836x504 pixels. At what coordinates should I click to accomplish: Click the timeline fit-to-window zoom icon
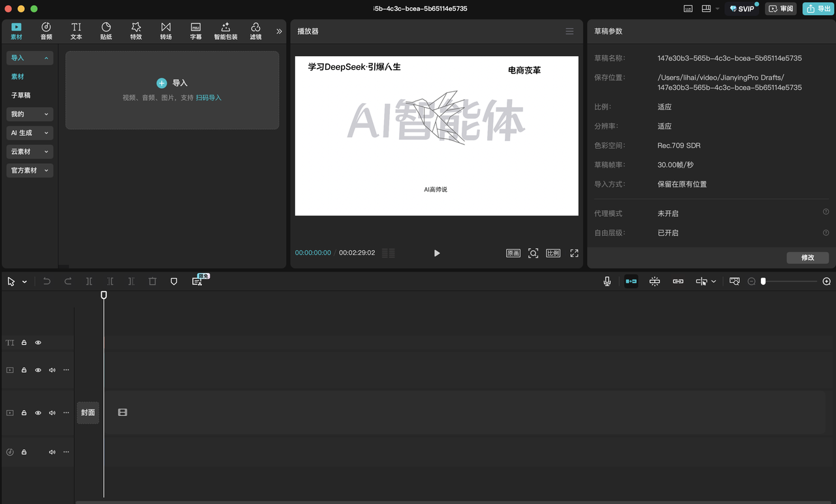click(x=735, y=281)
